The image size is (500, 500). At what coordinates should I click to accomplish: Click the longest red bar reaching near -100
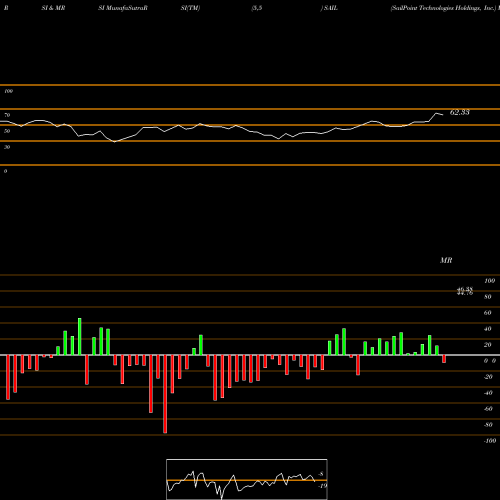click(x=165, y=394)
